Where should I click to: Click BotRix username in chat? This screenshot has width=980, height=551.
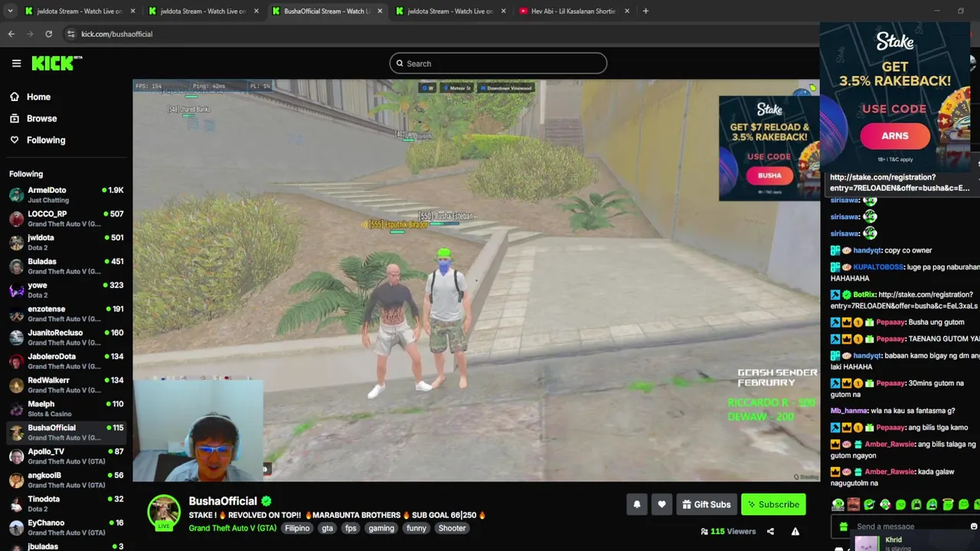(x=864, y=295)
